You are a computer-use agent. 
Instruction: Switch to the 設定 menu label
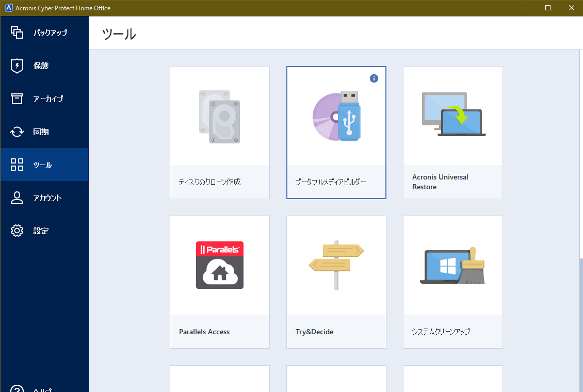point(41,231)
